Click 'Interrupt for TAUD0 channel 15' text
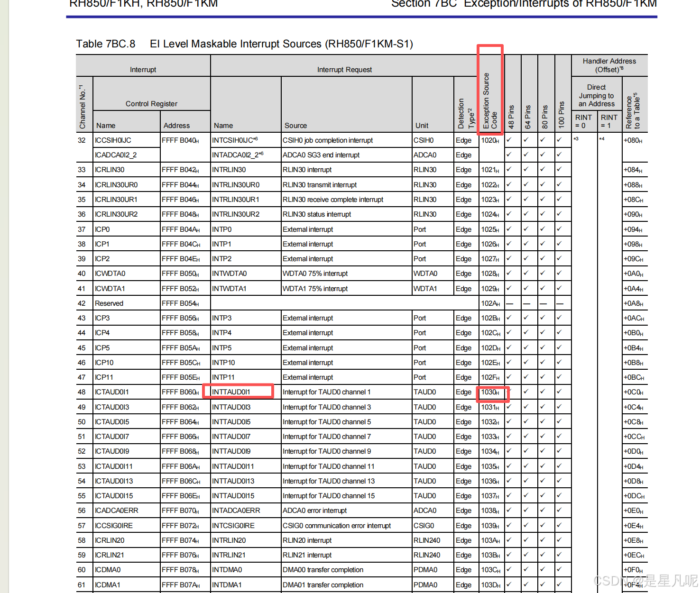The image size is (700, 593). click(329, 496)
